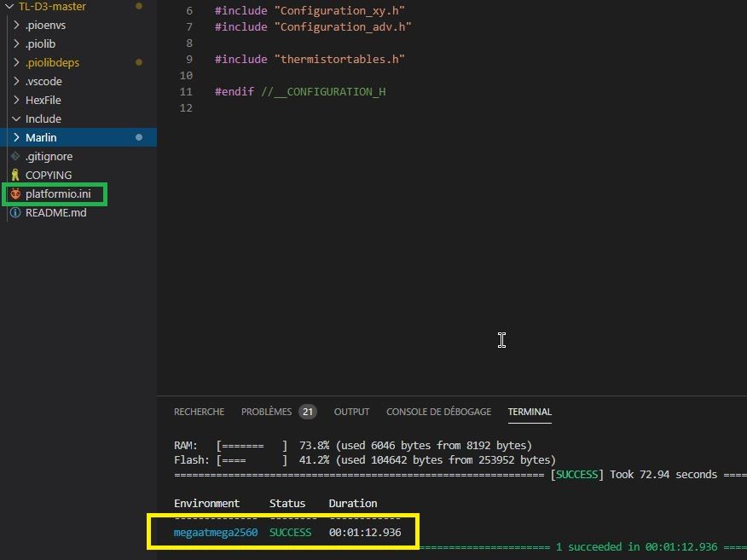Image resolution: width=747 pixels, height=560 pixels.
Task: Open the platformio.ini file
Action: tap(58, 193)
